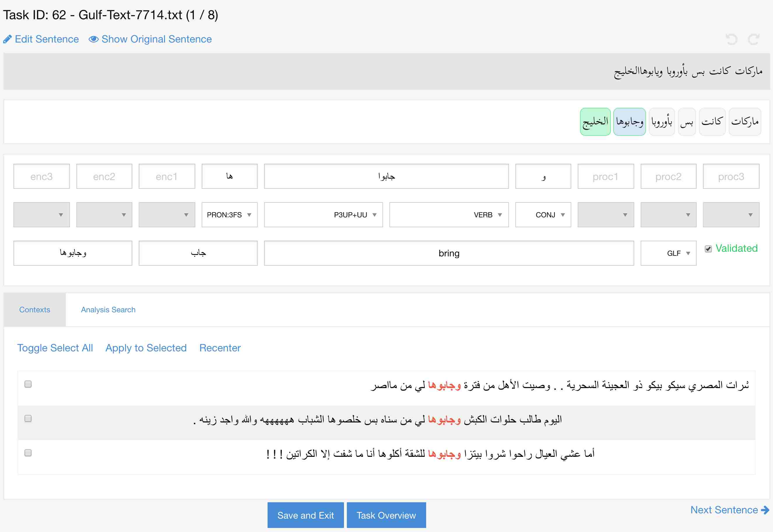Expand the PRON:3FS dropdown
This screenshot has width=773, height=532.
229,215
